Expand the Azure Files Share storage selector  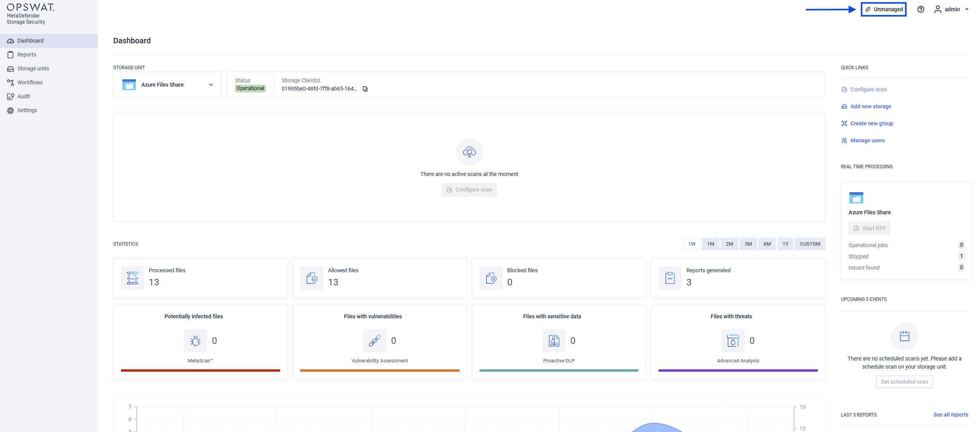coord(167,85)
